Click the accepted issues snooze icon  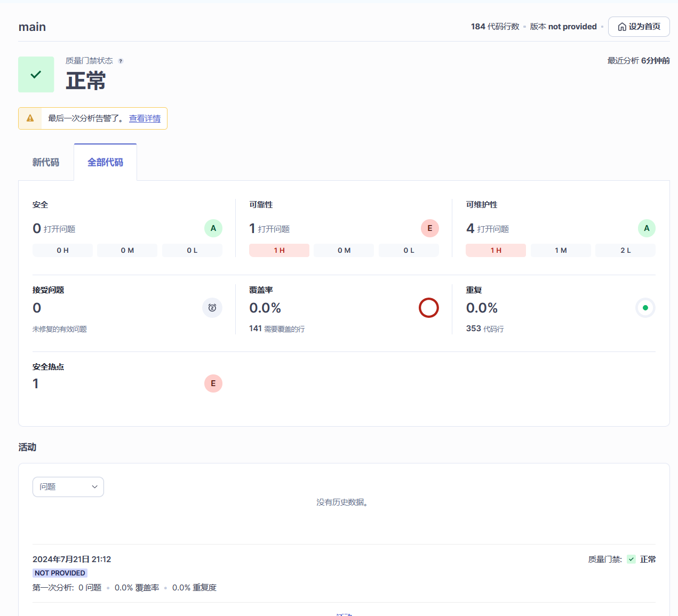(x=212, y=308)
